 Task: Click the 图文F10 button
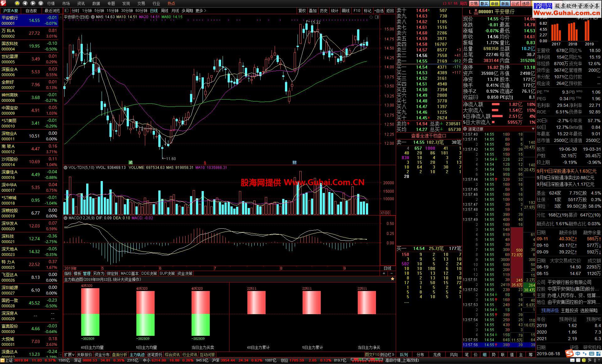(372, 355)
